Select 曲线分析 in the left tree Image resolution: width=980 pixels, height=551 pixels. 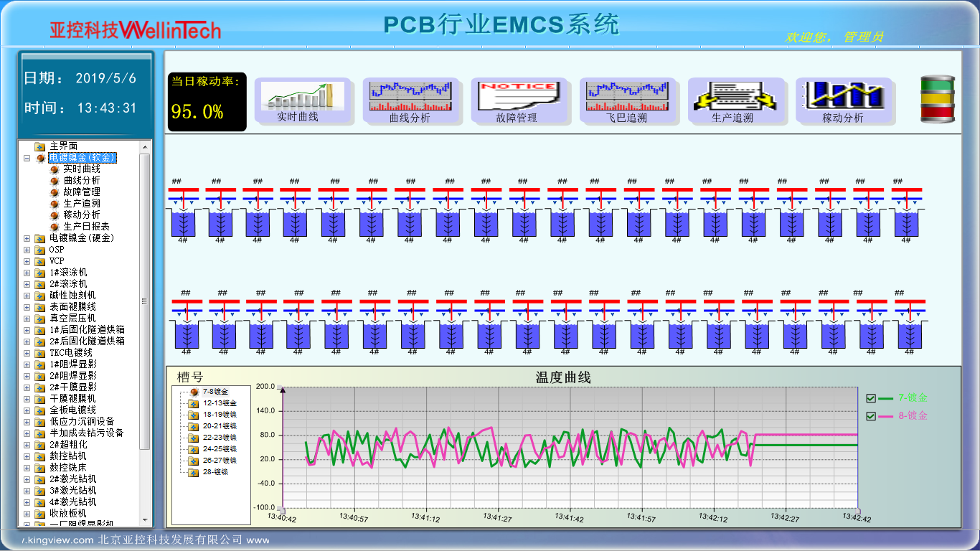[82, 181]
